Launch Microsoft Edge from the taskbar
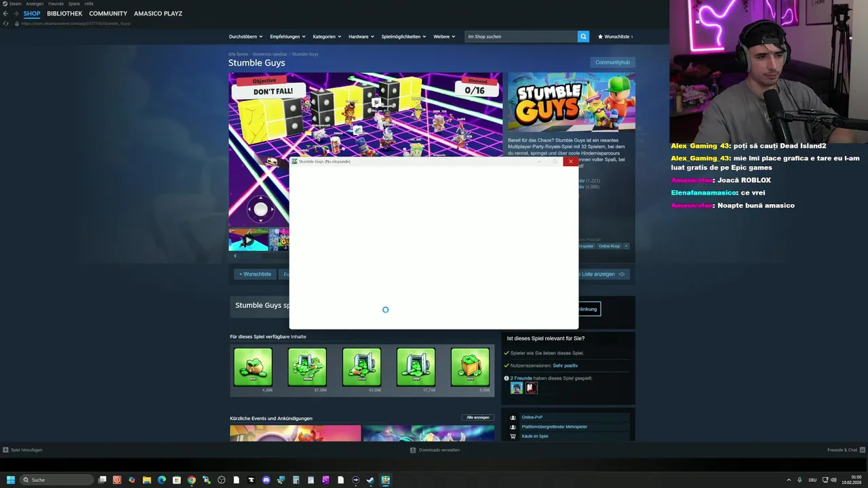 (161, 480)
